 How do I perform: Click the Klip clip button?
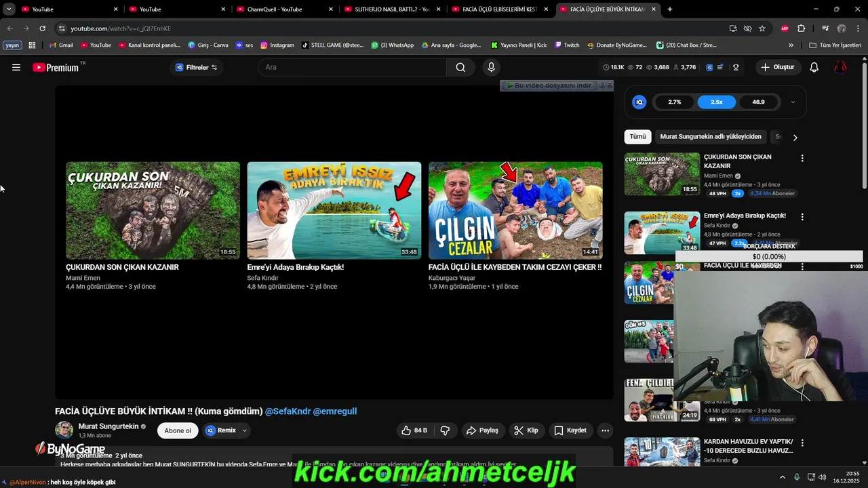[526, 430]
